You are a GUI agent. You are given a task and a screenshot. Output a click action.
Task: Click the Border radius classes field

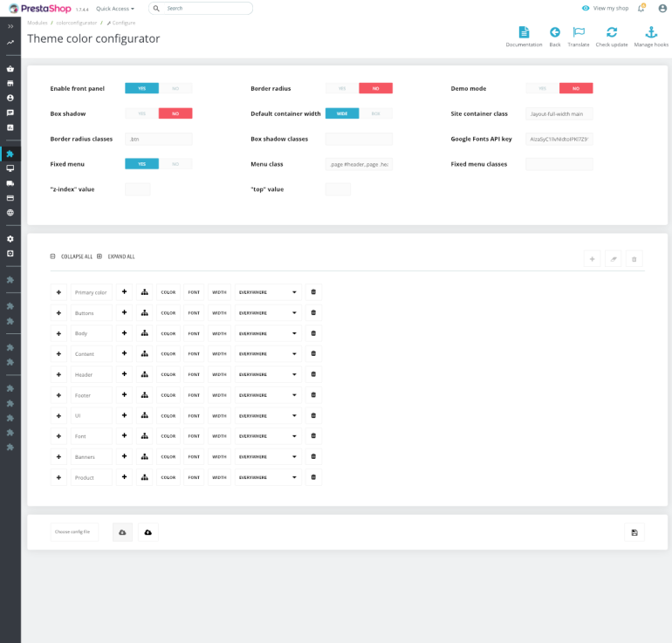[x=159, y=139]
